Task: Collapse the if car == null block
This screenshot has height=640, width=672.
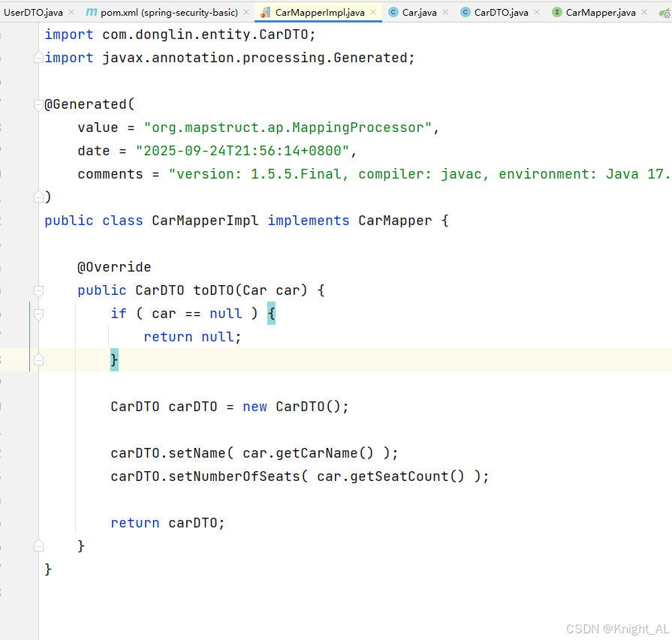Action: pyautogui.click(x=38, y=314)
